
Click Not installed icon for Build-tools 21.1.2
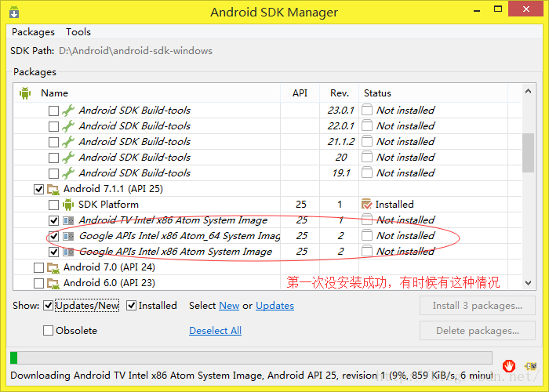click(367, 141)
